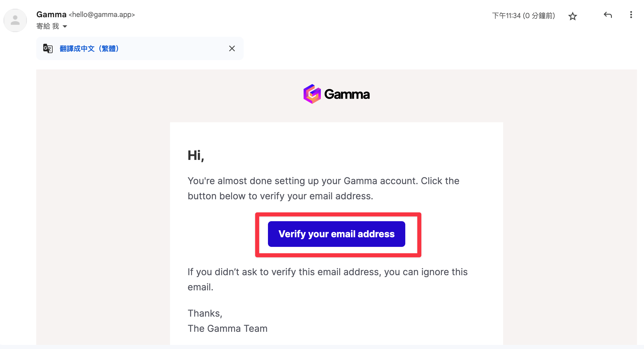
Task: Click the colorful Gamma cube logo
Action: 312,94
